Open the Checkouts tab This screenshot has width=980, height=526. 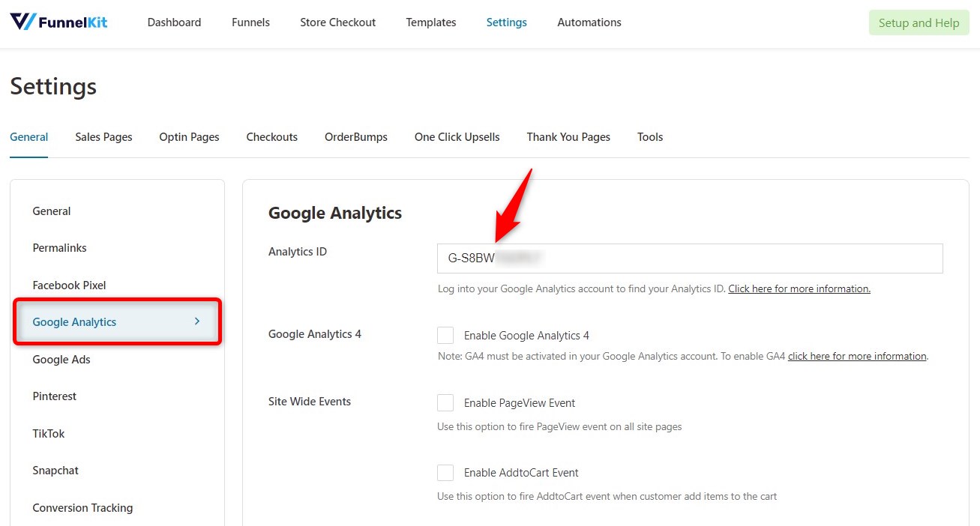[x=271, y=137]
